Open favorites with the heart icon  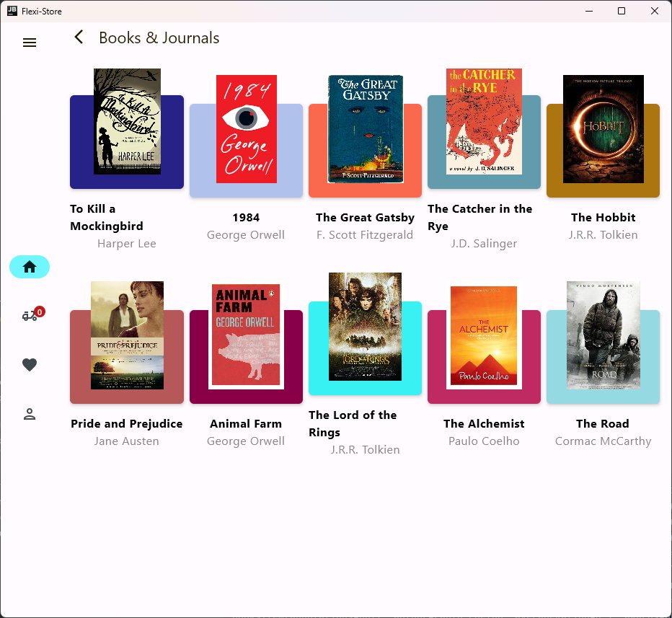tap(30, 365)
